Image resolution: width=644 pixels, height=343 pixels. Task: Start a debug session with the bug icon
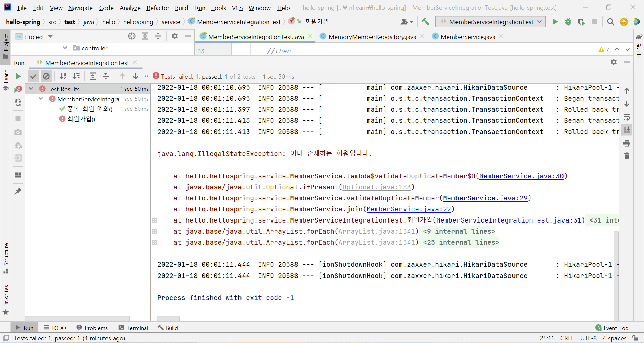coord(568,22)
